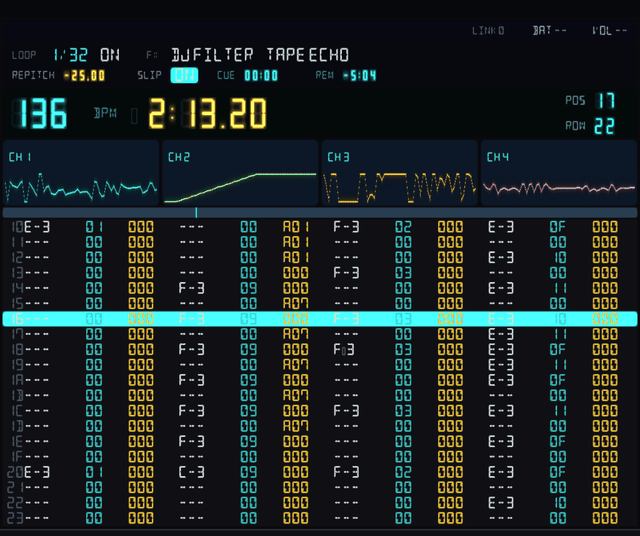Select F-3 note in row 13, channel 3
The height and width of the screenshot is (536, 640).
346,273
